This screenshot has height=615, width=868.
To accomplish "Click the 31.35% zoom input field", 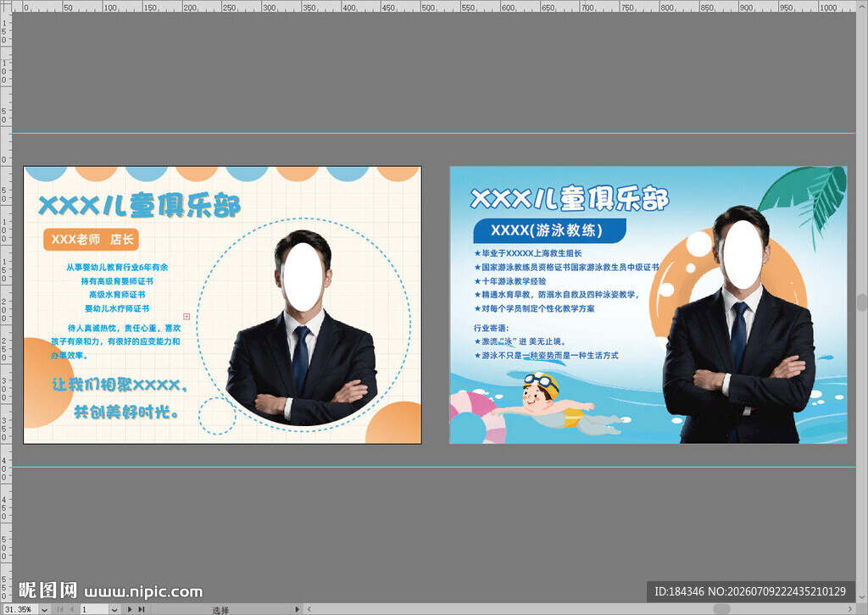I will tap(20, 609).
